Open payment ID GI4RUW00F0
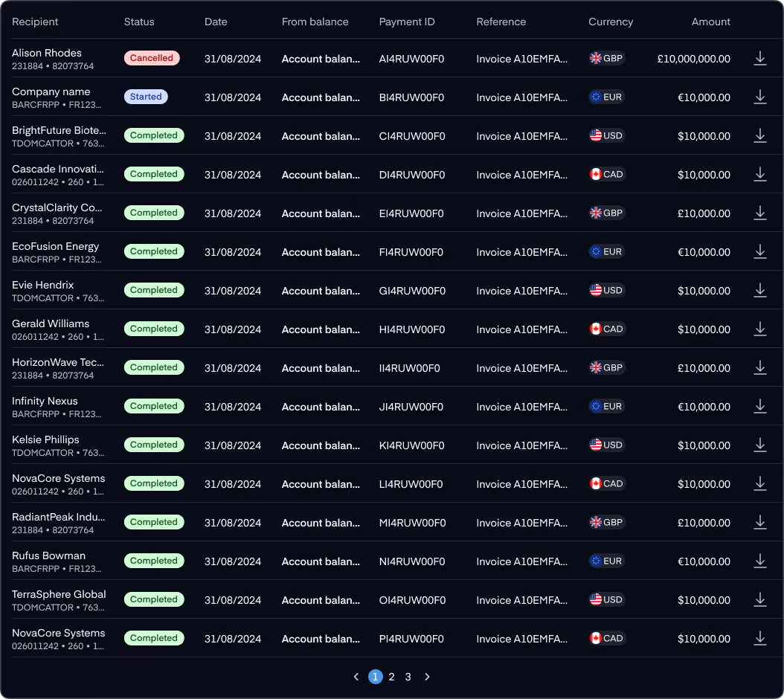The height and width of the screenshot is (699, 784). (x=412, y=291)
